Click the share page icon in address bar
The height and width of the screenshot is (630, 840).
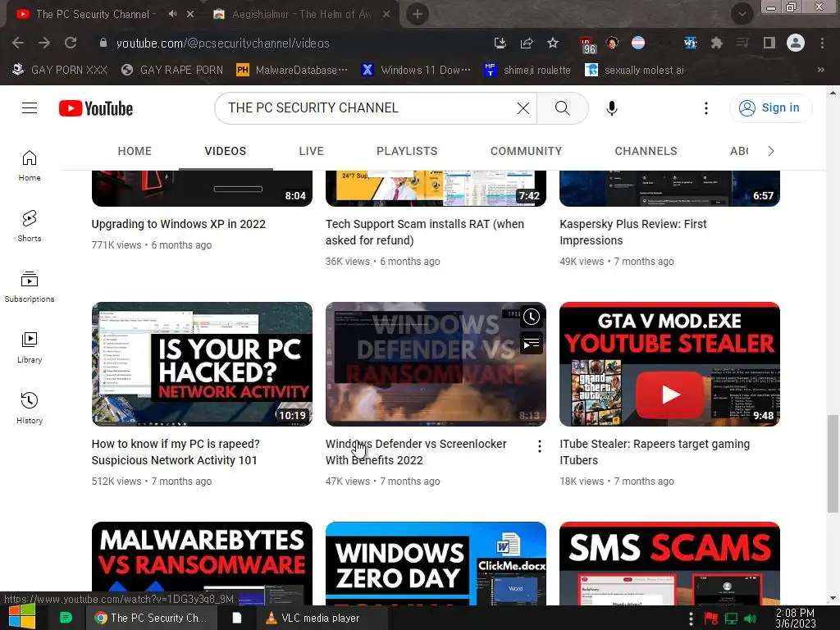[527, 43]
